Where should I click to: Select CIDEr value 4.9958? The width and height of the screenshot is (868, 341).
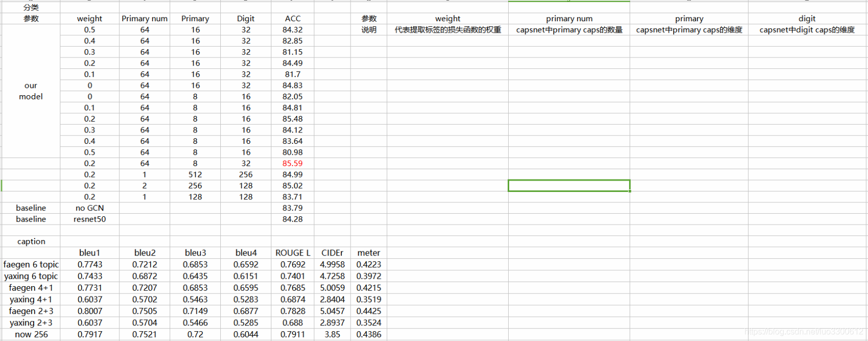pyautogui.click(x=332, y=264)
